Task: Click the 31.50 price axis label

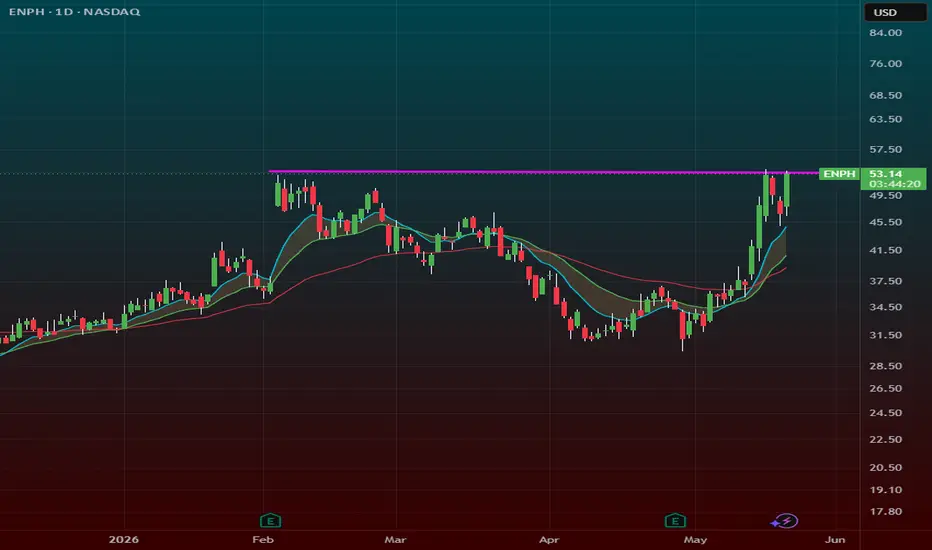Action: click(x=886, y=335)
